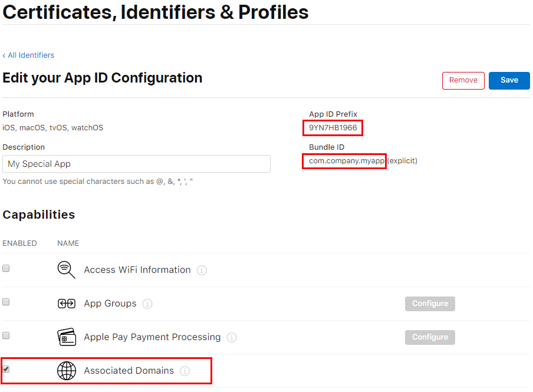The height and width of the screenshot is (392, 533).
Task: Enable the Apple Pay Payment Processing capability
Action: [x=5, y=335]
